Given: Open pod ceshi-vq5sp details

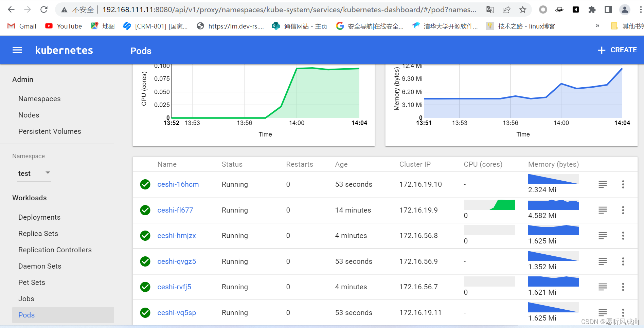Looking at the screenshot, I should click(x=177, y=313).
